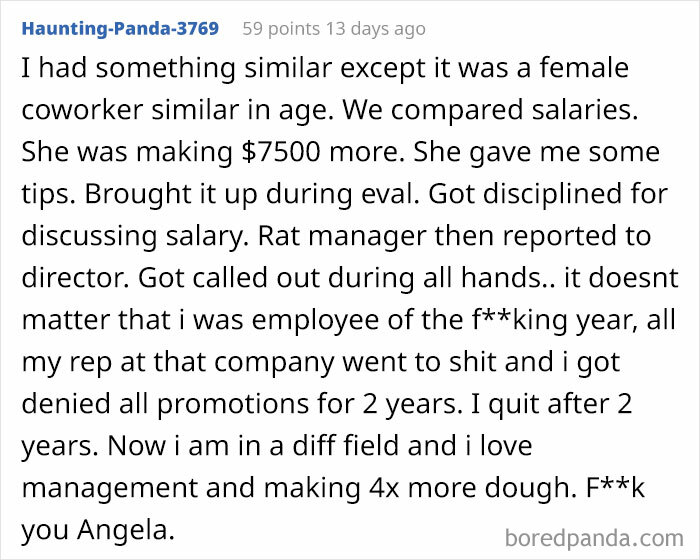Click the words "I quit after"
Viewport: 700px width, 560px height.
[x=533, y=403]
